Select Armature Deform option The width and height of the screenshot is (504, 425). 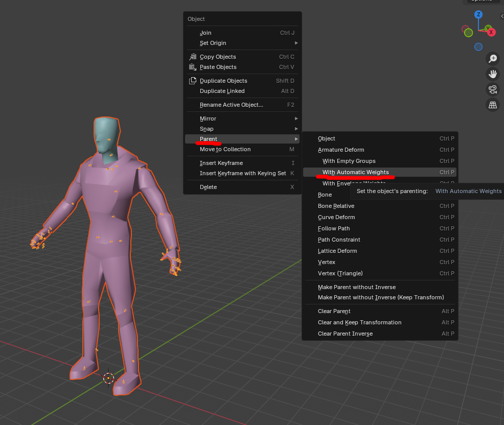click(x=380, y=150)
